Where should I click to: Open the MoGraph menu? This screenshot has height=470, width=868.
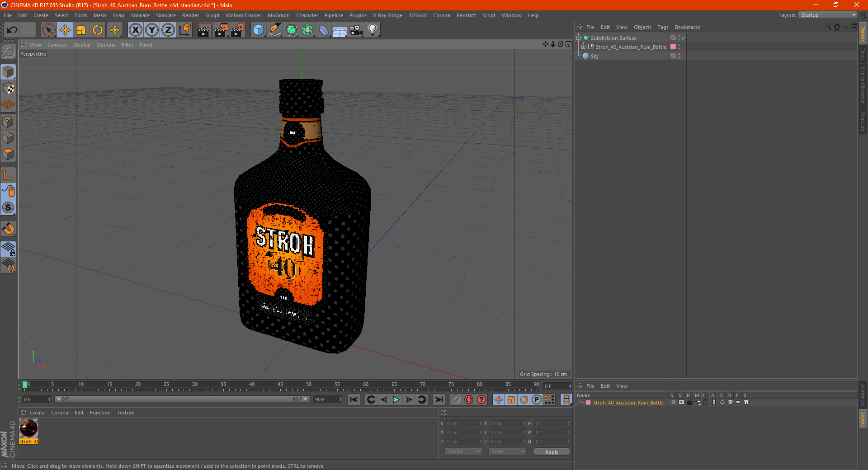(278, 15)
